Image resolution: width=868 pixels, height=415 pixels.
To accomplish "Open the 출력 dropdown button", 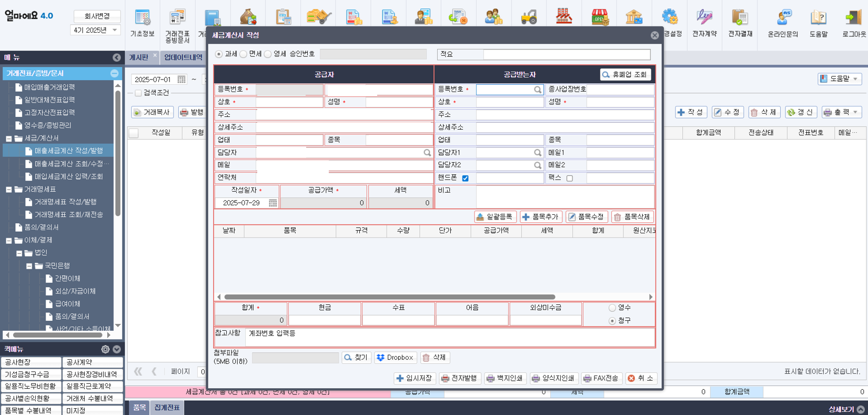I will point(842,112).
